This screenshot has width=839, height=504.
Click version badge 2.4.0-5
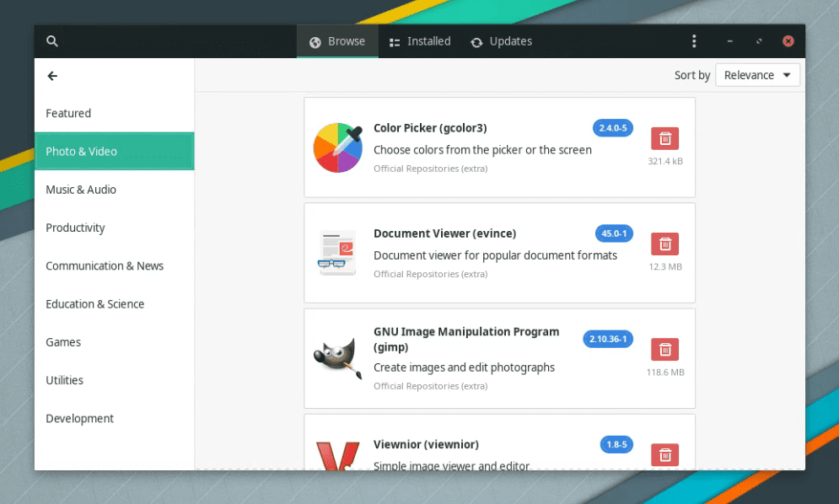point(613,128)
